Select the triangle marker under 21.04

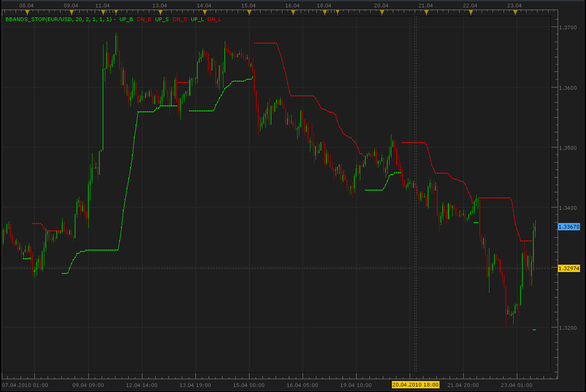pos(426,12)
